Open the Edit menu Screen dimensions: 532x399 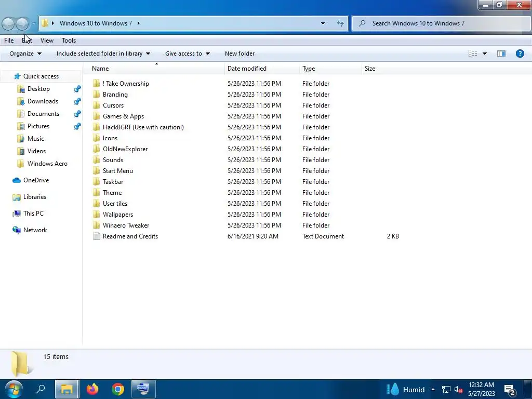tap(27, 41)
